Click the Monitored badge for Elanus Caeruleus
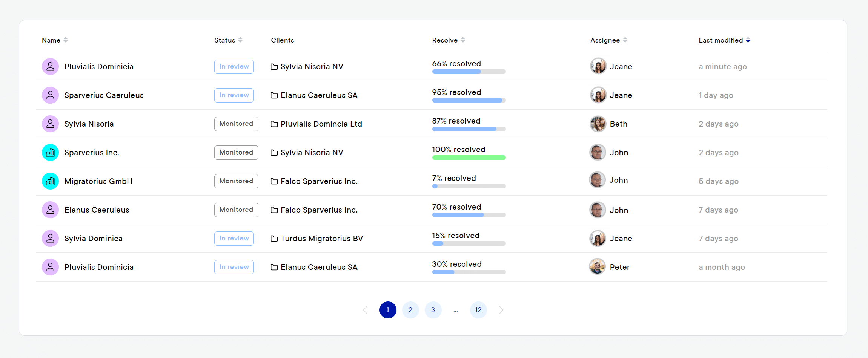This screenshot has height=358, width=868. click(236, 210)
